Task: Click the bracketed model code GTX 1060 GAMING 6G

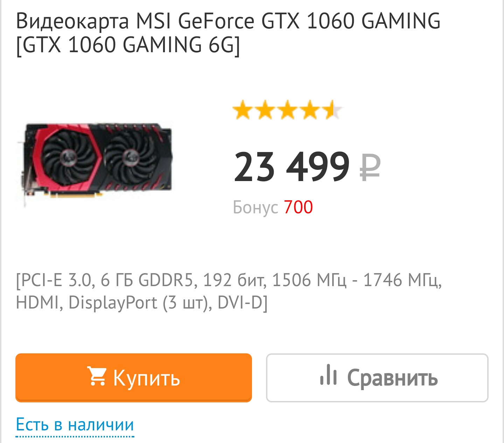Action: point(128,45)
